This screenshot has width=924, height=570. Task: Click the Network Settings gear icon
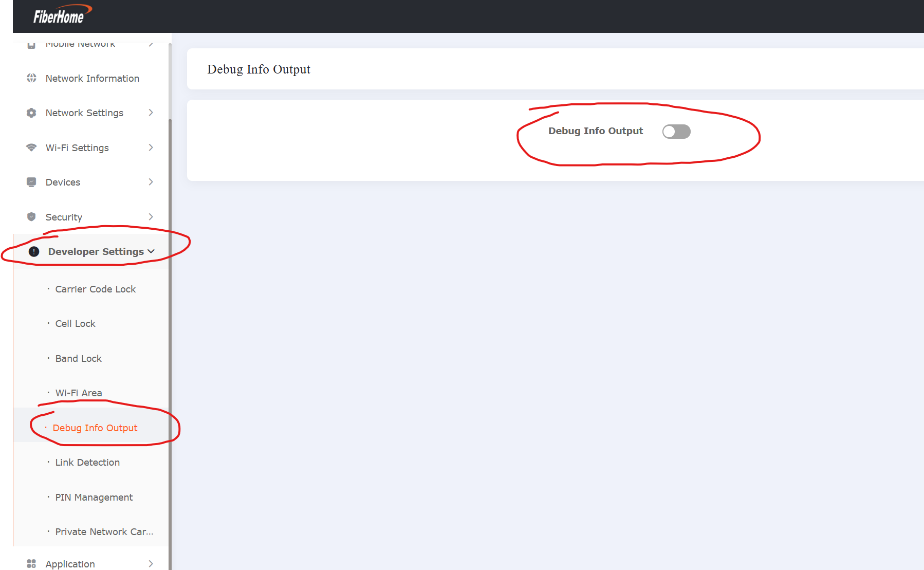point(31,113)
